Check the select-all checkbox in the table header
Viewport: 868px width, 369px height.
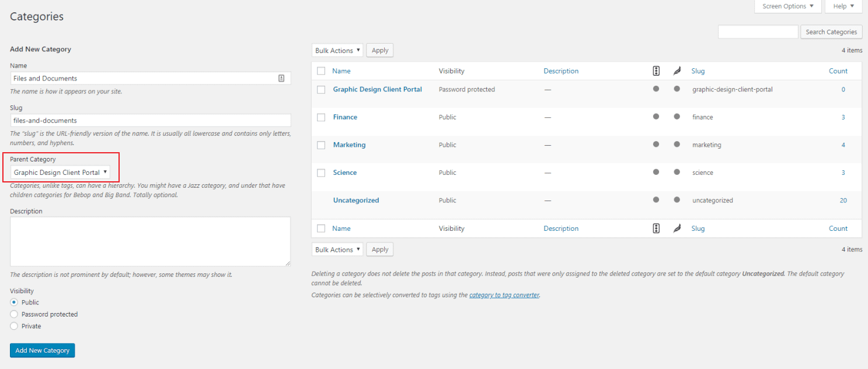pyautogui.click(x=320, y=71)
